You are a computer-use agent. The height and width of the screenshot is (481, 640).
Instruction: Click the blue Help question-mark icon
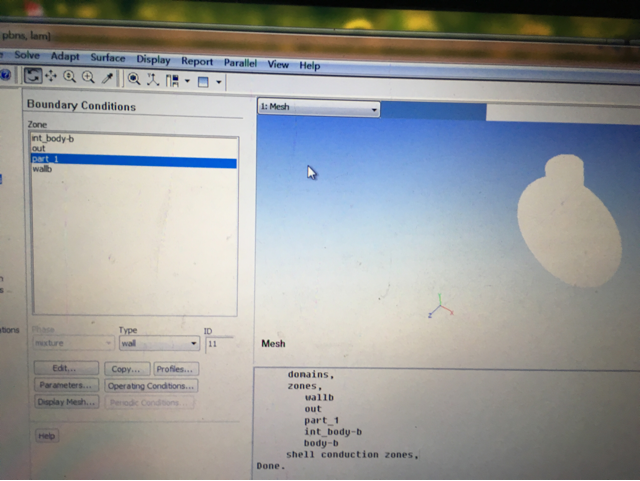pyautogui.click(x=5, y=75)
